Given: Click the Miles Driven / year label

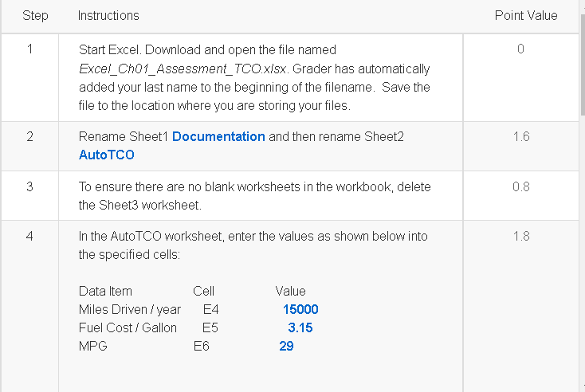Looking at the screenshot, I should coord(130,310).
